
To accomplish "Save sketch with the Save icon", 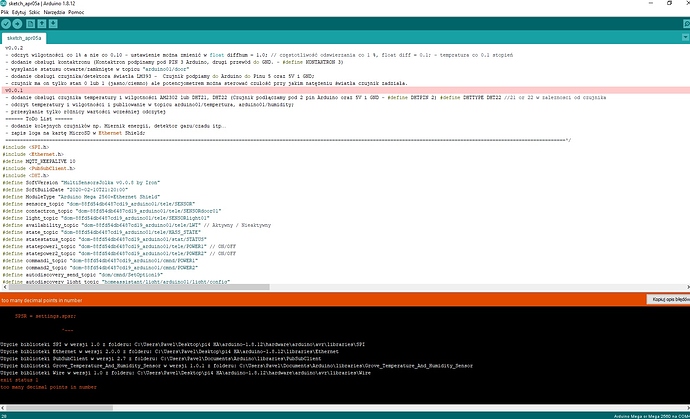I will coord(53,24).
